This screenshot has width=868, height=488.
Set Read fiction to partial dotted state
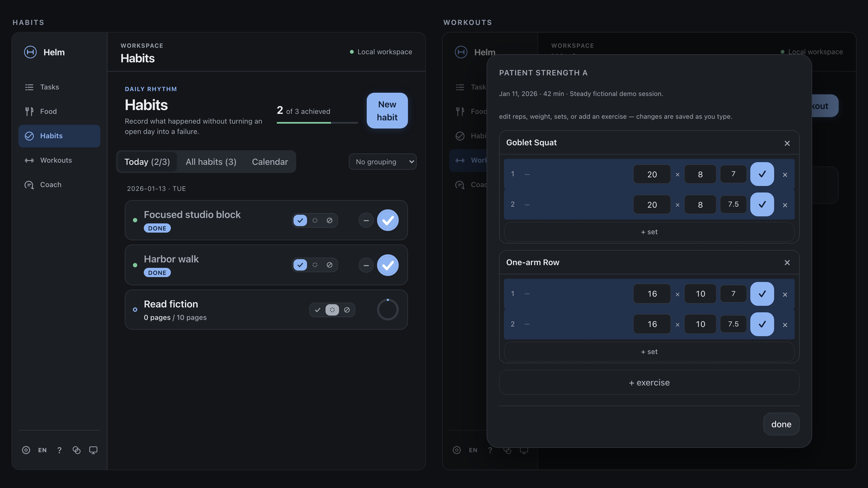click(x=332, y=310)
